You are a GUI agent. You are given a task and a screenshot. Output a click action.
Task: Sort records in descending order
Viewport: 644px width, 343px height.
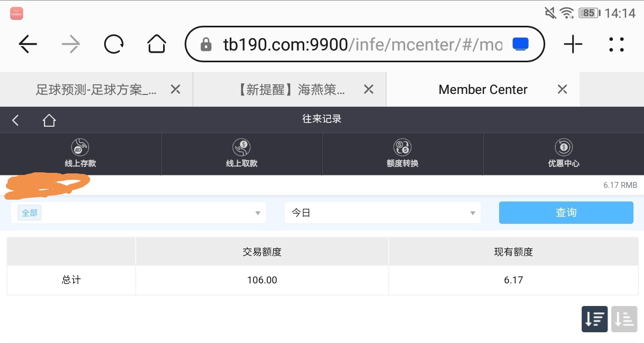(x=595, y=319)
